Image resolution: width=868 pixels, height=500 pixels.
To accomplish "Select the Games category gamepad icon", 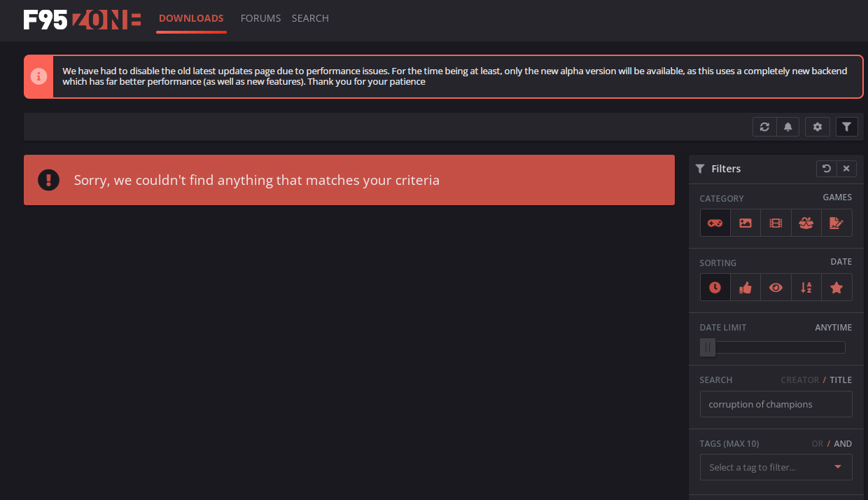I will pyautogui.click(x=715, y=223).
